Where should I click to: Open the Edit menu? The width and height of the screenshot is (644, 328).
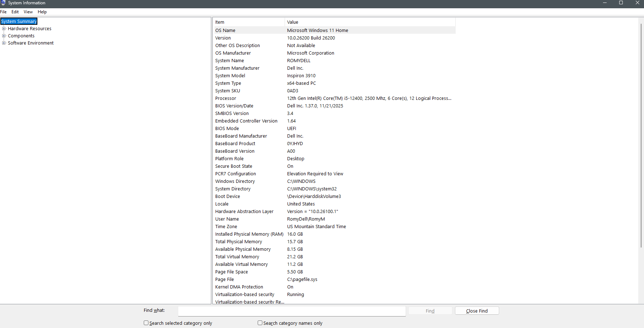pyautogui.click(x=15, y=11)
